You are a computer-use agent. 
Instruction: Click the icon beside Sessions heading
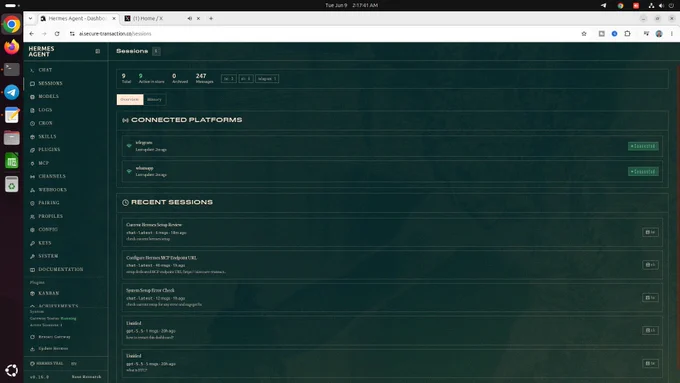coord(156,51)
